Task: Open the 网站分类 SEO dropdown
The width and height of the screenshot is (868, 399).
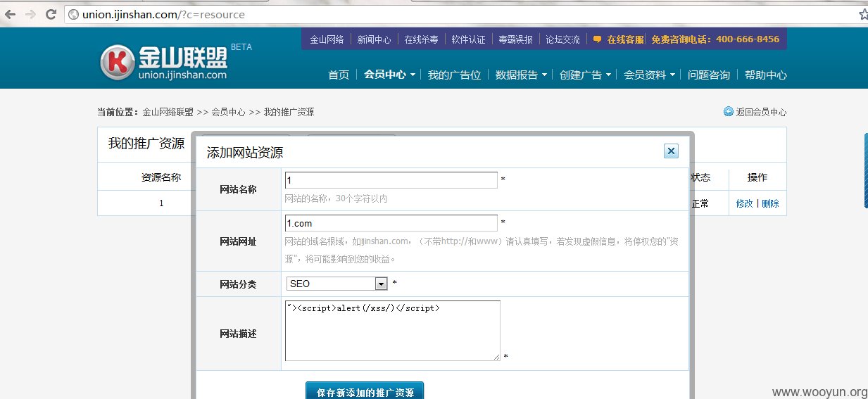Action: [337, 284]
